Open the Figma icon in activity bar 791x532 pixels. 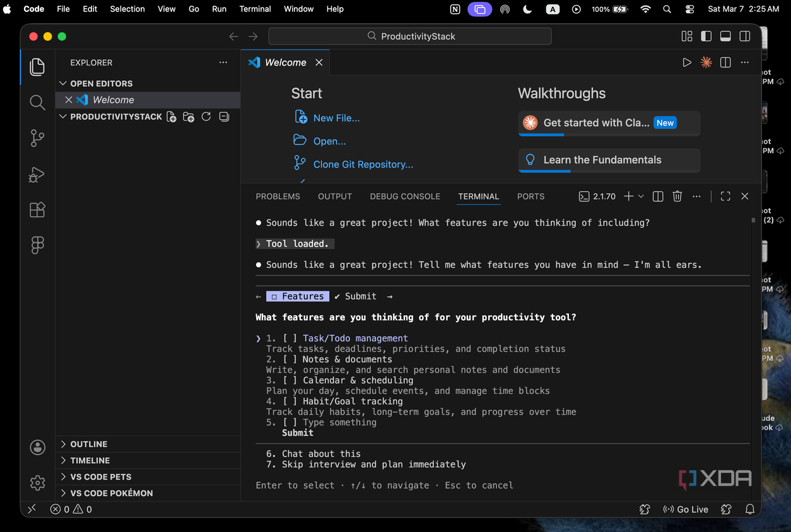tap(37, 245)
